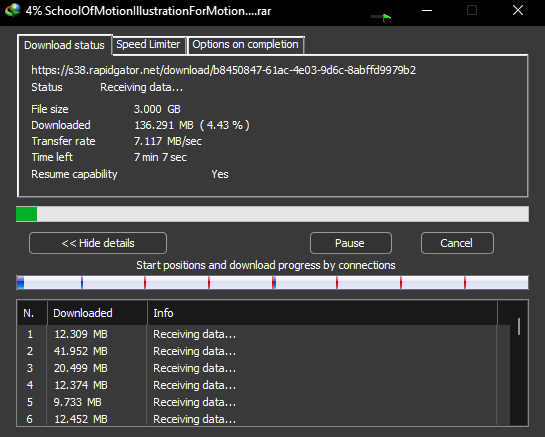Select the Download status tab

coord(64,45)
